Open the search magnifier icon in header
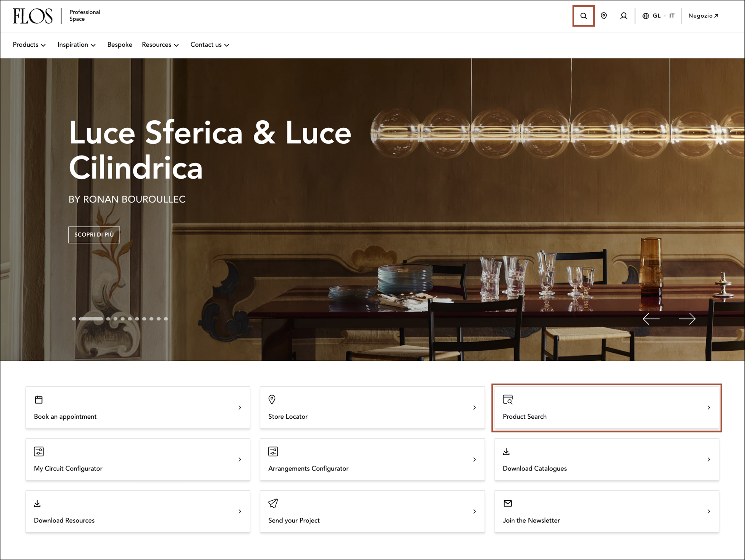Viewport: 745px width, 560px height. point(583,16)
